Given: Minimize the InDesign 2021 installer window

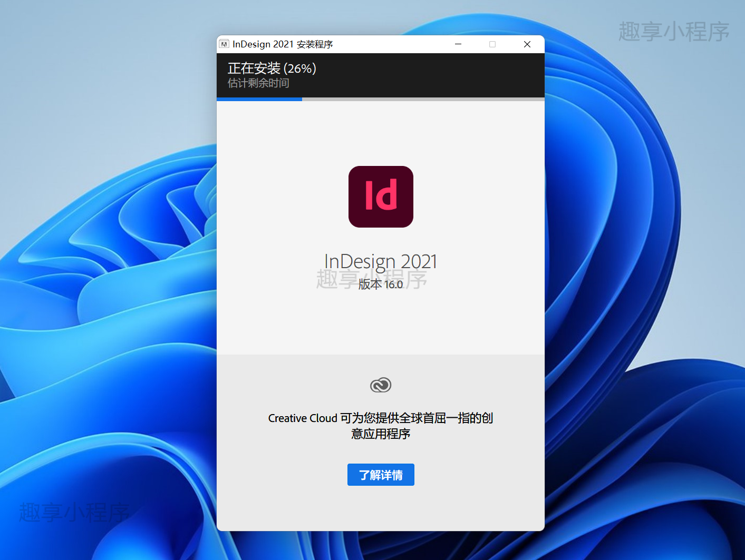Looking at the screenshot, I should (x=458, y=44).
